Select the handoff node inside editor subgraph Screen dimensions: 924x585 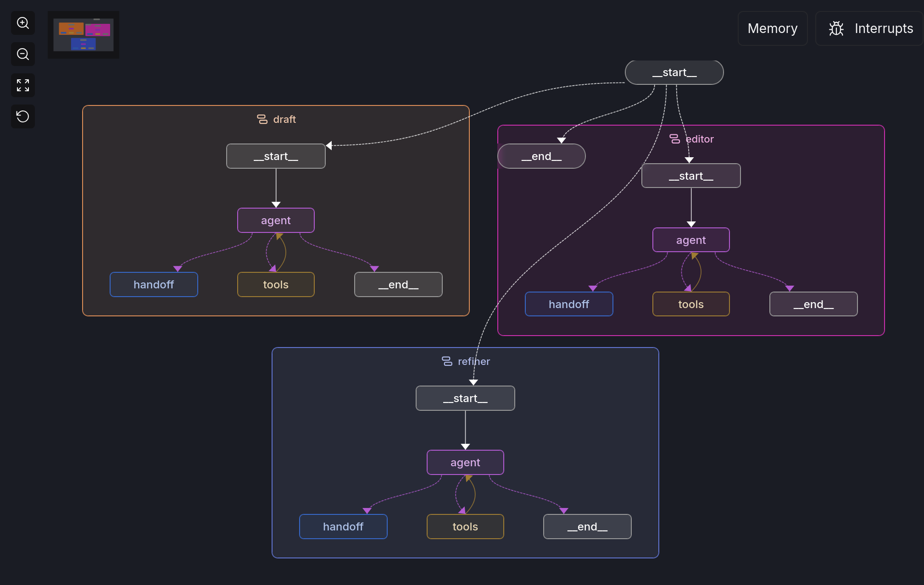[569, 304]
